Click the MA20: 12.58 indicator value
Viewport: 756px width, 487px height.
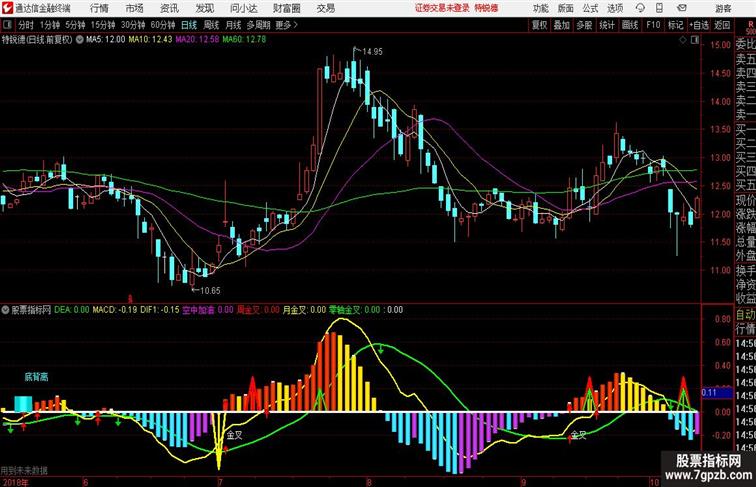(x=197, y=40)
